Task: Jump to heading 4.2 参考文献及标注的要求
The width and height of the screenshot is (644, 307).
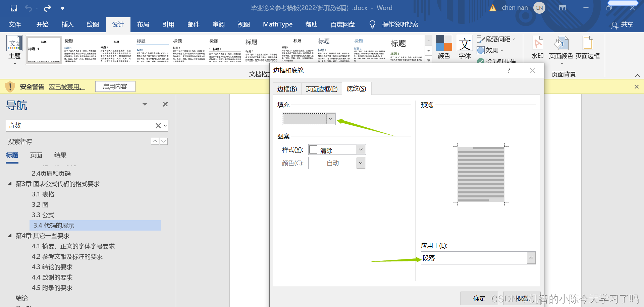Action: click(x=67, y=257)
